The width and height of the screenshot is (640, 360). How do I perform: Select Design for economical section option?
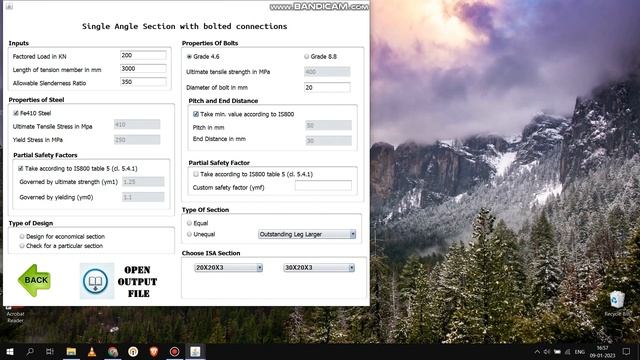(22, 236)
